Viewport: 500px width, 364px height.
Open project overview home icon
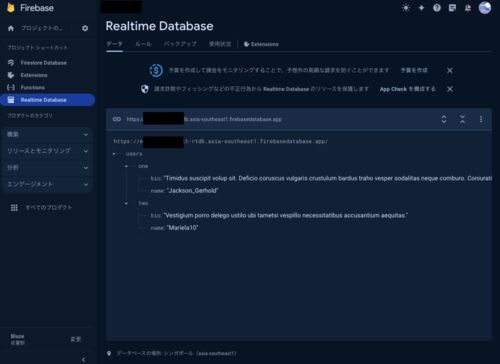coord(11,28)
